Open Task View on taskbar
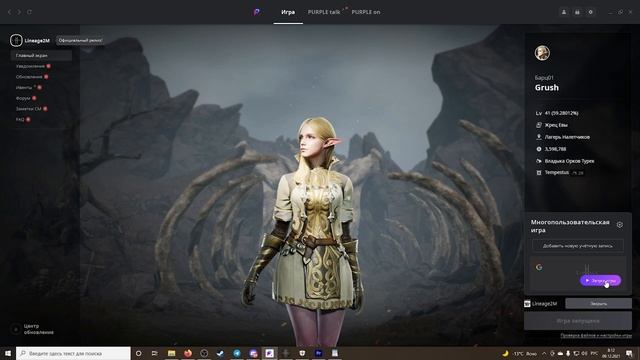Viewport: 640px width, 360px height. click(x=155, y=353)
